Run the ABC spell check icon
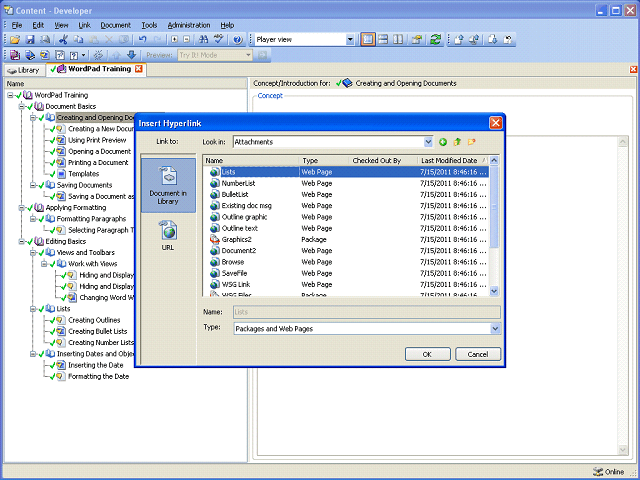The height and width of the screenshot is (480, 640). point(219,40)
